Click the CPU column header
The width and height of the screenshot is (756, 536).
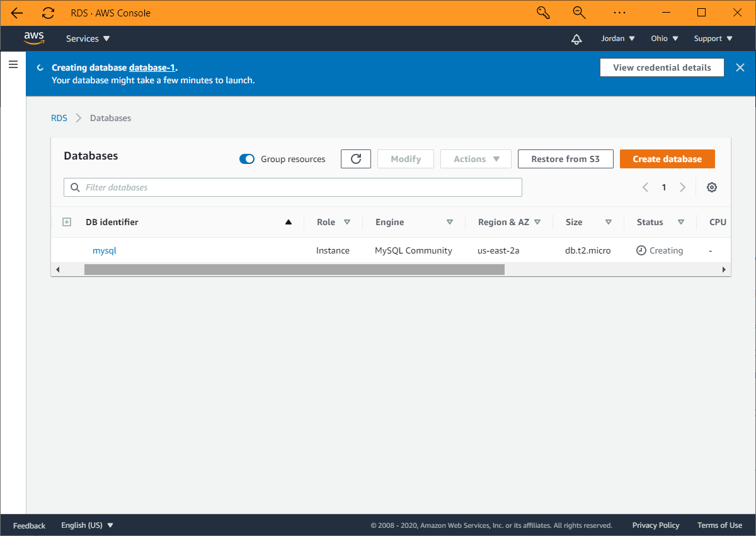tap(718, 222)
